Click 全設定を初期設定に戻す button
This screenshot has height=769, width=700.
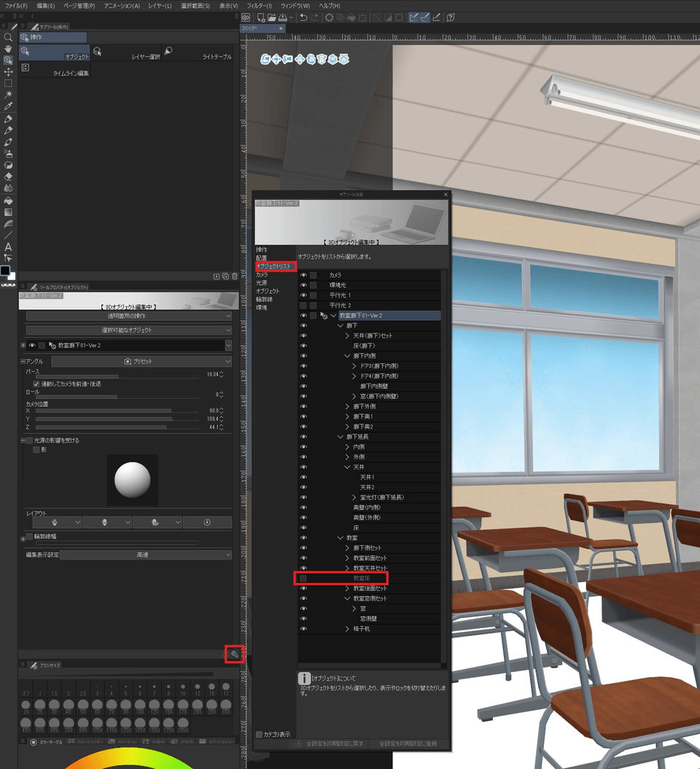coord(330,743)
